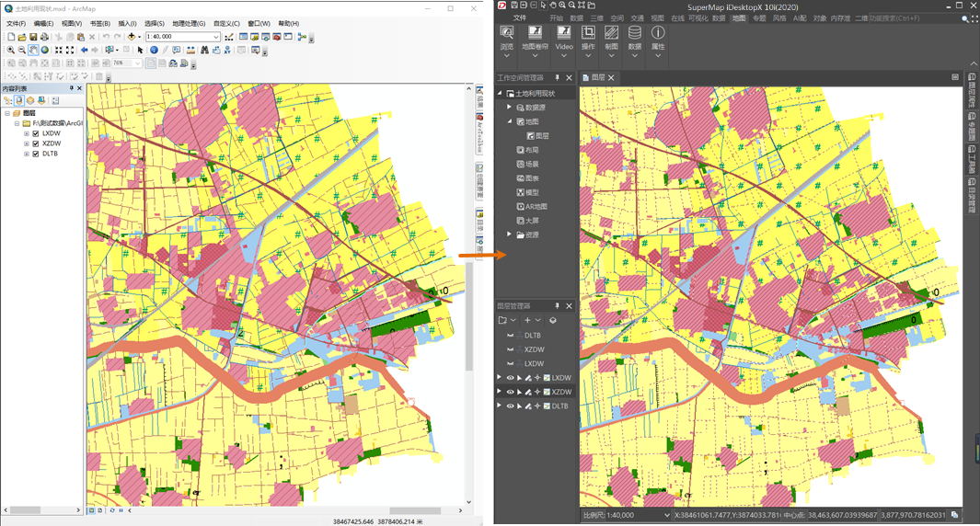The width and height of the screenshot is (980, 526).
Task: Click the Identify info tool in ArcMap
Action: (x=154, y=50)
